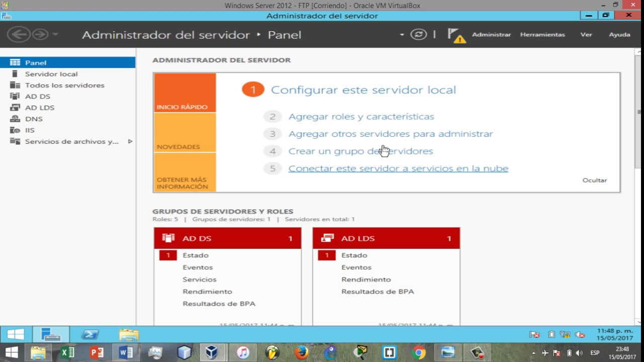This screenshot has height=362, width=644.
Task: Select the NOVEDADES tile tab
Action: [185, 133]
